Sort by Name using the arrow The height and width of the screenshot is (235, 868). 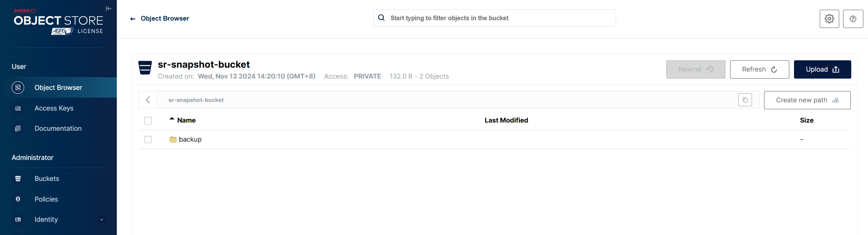(x=172, y=119)
